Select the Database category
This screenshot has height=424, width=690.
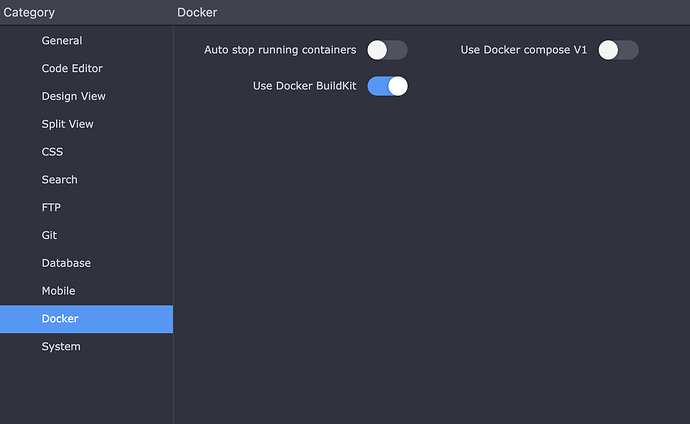pos(86,263)
